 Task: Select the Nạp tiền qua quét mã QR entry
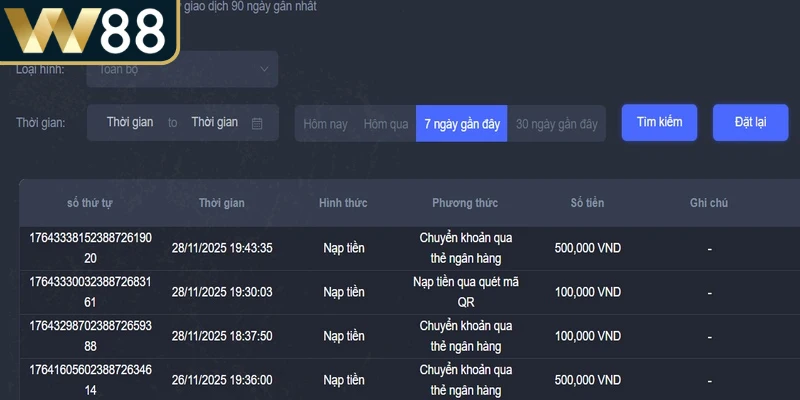tap(465, 292)
